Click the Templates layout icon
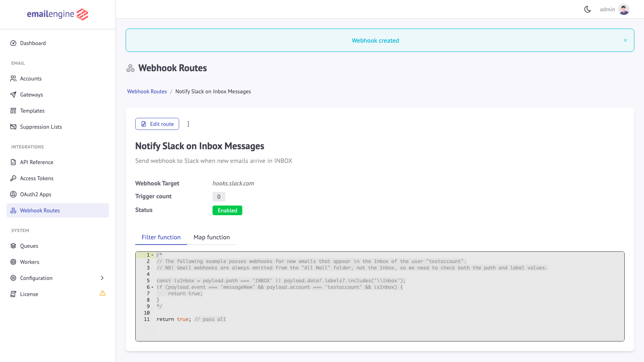This screenshot has height=362, width=644. click(x=13, y=111)
